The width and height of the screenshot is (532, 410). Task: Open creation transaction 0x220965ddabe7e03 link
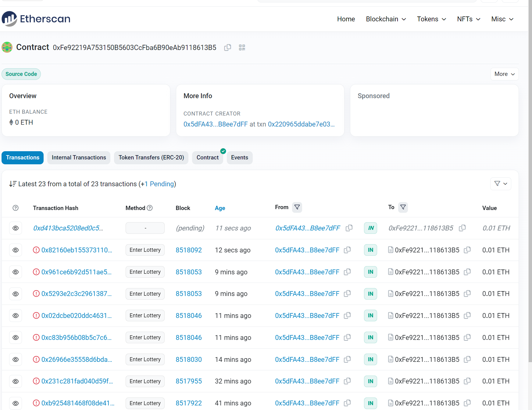(301, 124)
